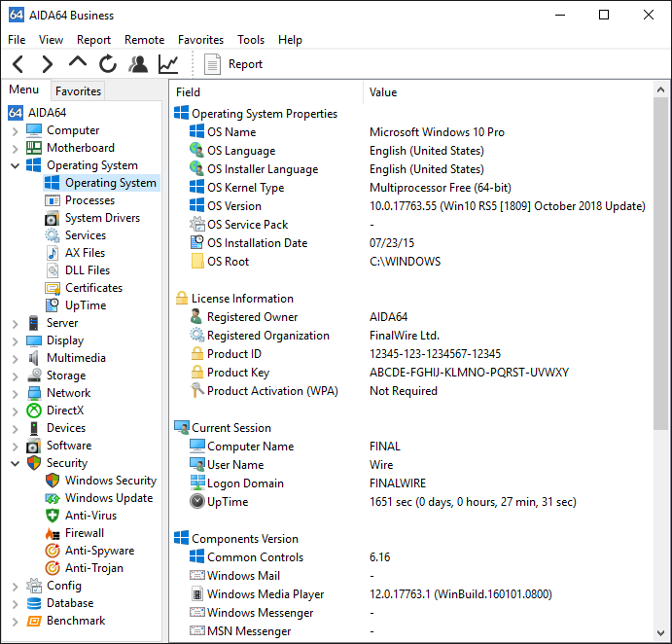
Task: Expand the Motherboard tree node
Action: coord(15,148)
